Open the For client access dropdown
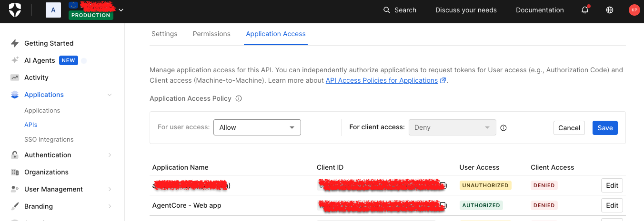This screenshot has height=221, width=644. click(453, 127)
